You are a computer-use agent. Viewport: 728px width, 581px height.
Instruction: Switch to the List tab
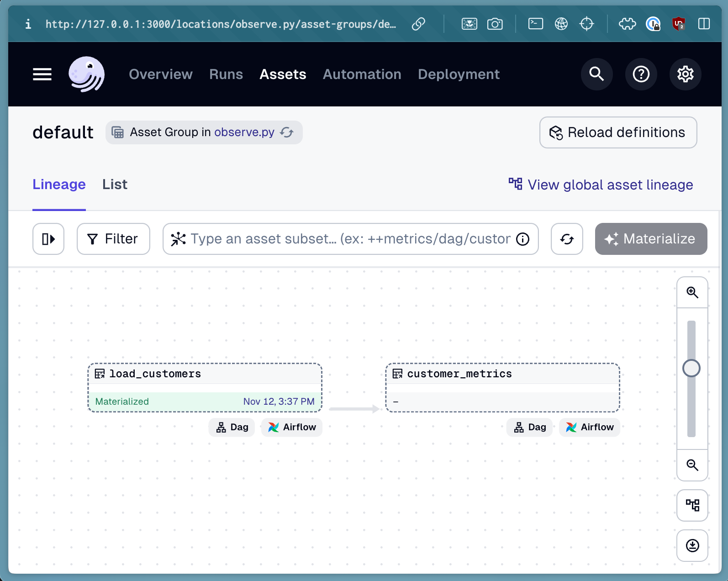(x=115, y=185)
